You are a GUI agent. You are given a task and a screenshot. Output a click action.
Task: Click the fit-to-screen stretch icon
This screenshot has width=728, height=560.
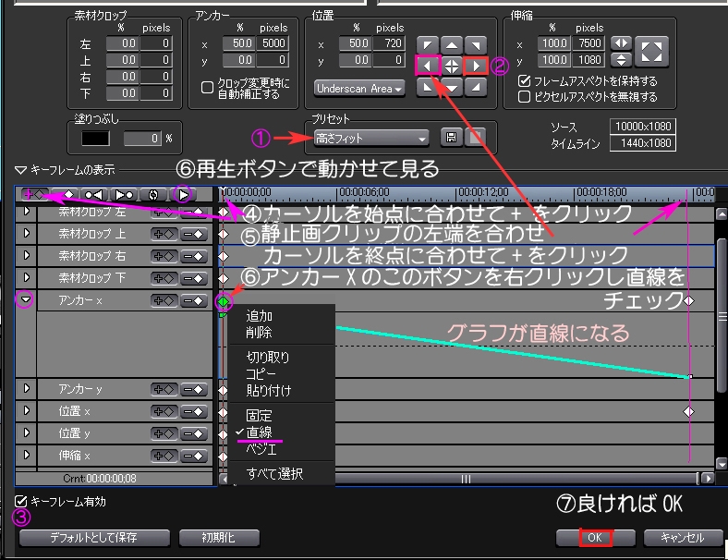[650, 53]
